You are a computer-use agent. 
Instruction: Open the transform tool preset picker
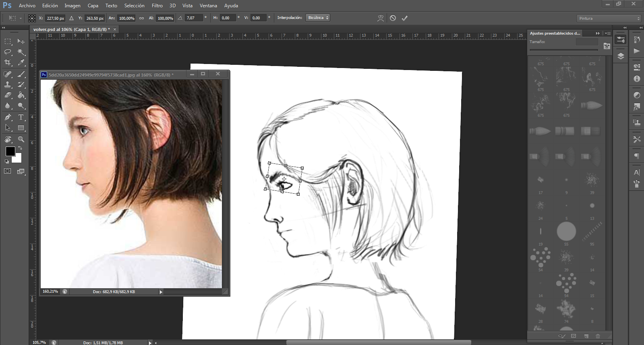(x=15, y=18)
